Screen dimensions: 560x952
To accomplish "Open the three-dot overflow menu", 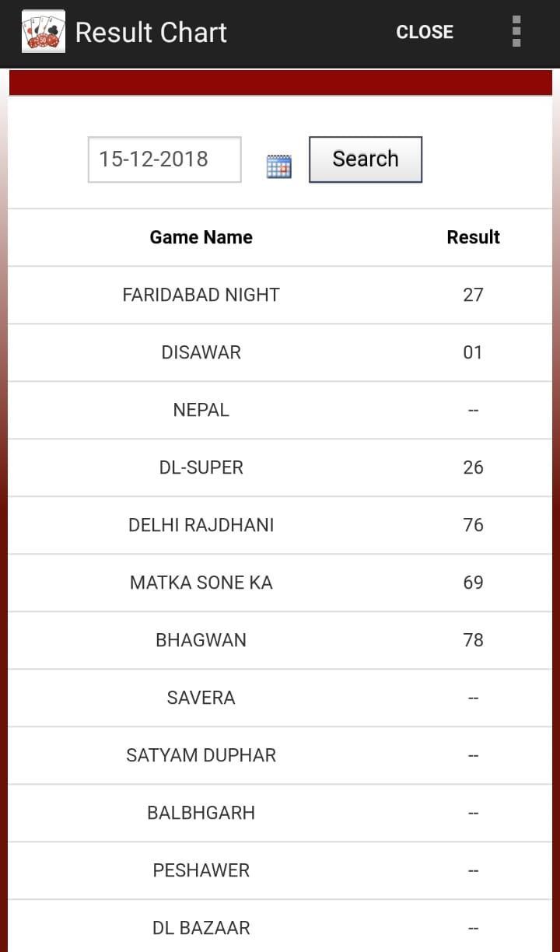I will 516,32.
